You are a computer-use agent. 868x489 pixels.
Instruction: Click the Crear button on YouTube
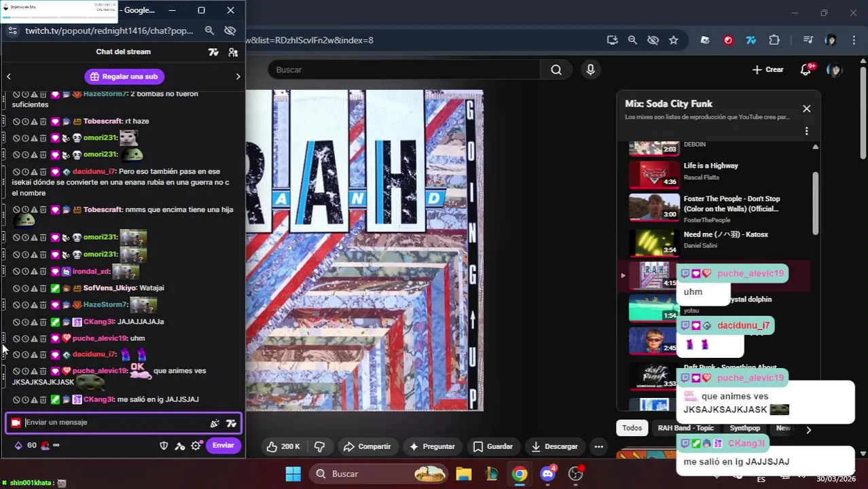tap(767, 70)
